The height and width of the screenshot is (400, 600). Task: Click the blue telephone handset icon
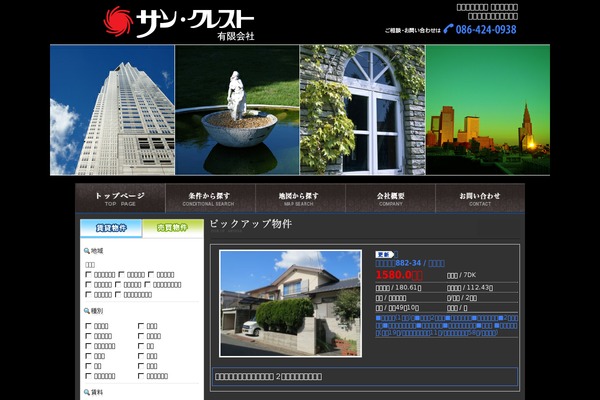tap(448, 29)
